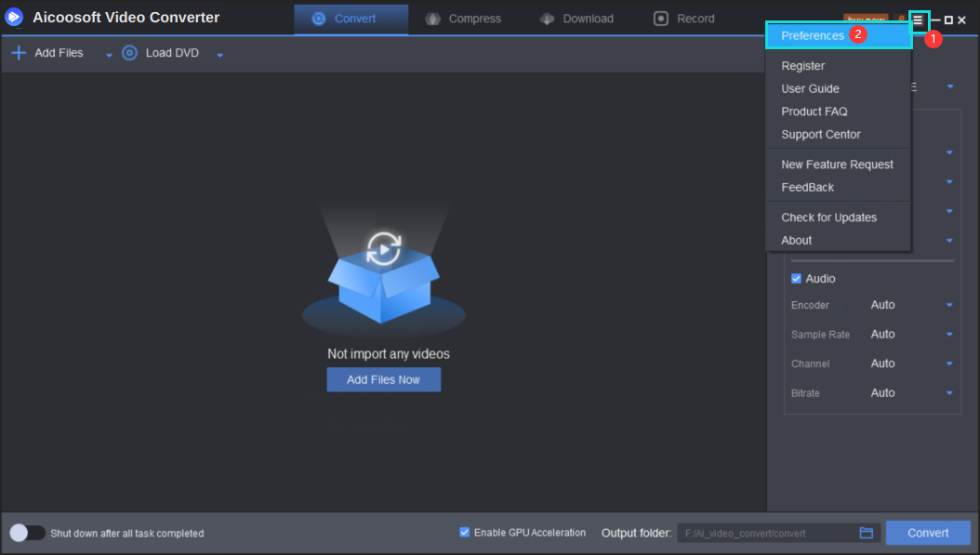Minimize the application window
Viewport: 980px width, 555px height.
click(x=935, y=20)
